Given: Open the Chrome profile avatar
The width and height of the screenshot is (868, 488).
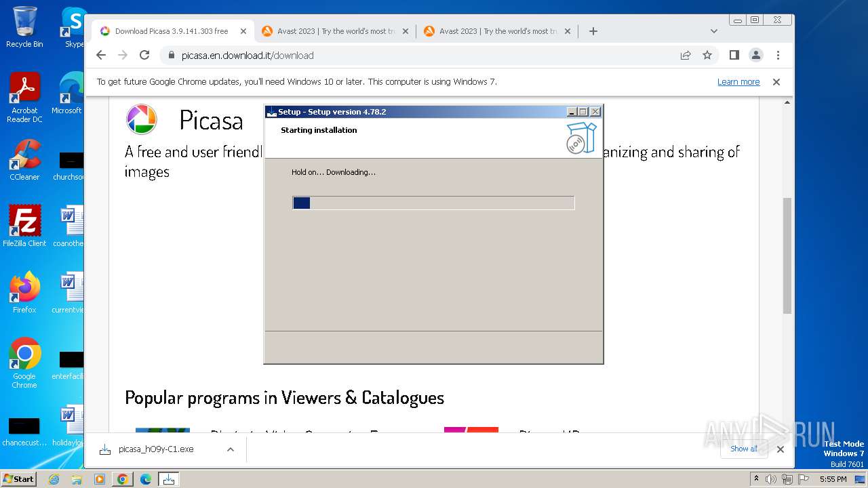Looking at the screenshot, I should [x=756, y=55].
